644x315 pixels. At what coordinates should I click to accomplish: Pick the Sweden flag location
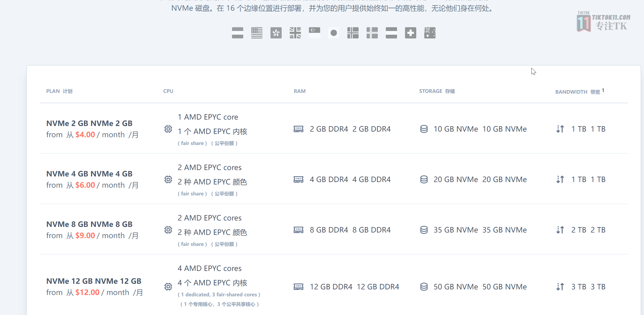coord(372,33)
